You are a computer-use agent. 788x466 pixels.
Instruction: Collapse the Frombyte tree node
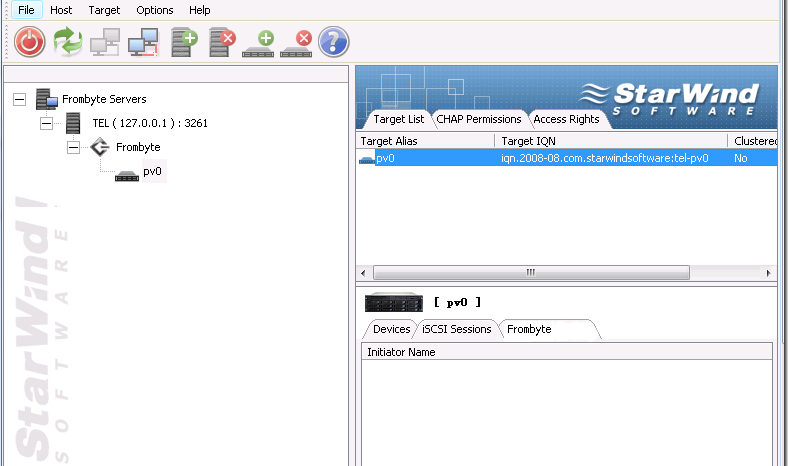(x=73, y=147)
